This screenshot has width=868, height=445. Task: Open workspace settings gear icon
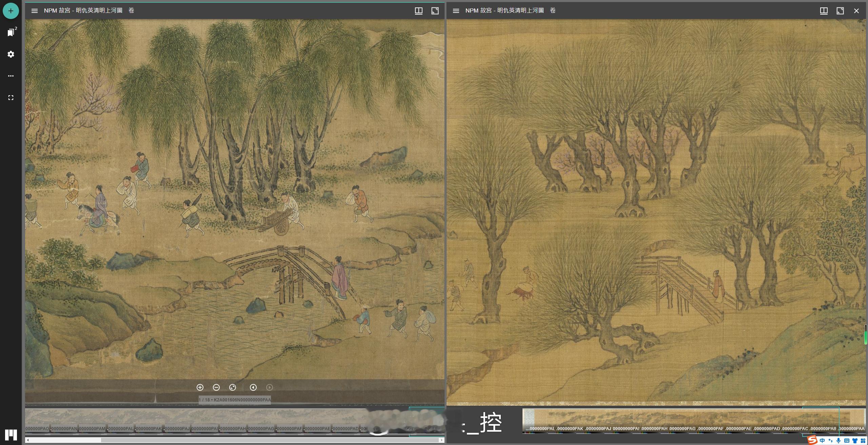coord(11,54)
